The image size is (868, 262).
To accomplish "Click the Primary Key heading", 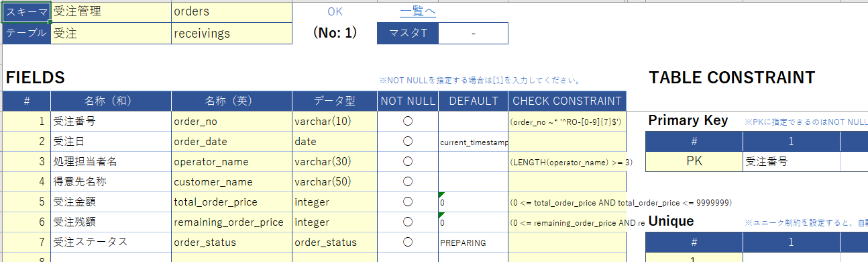I will (688, 121).
